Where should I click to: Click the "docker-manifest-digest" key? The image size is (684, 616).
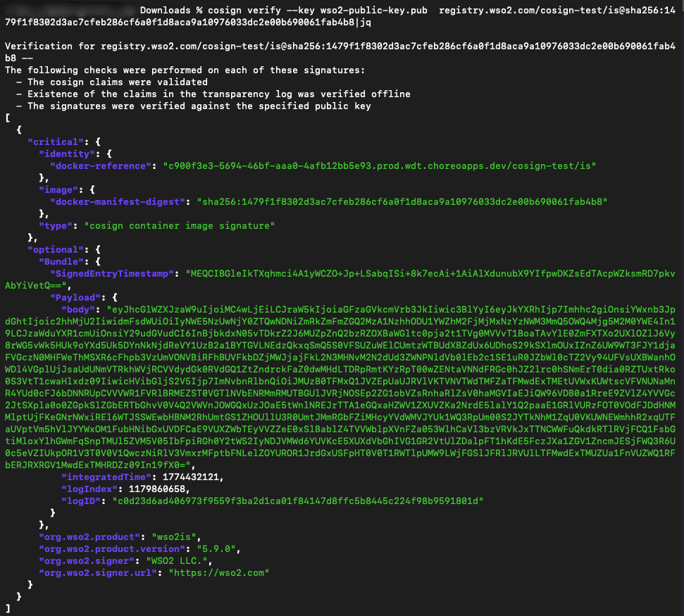click(x=118, y=202)
